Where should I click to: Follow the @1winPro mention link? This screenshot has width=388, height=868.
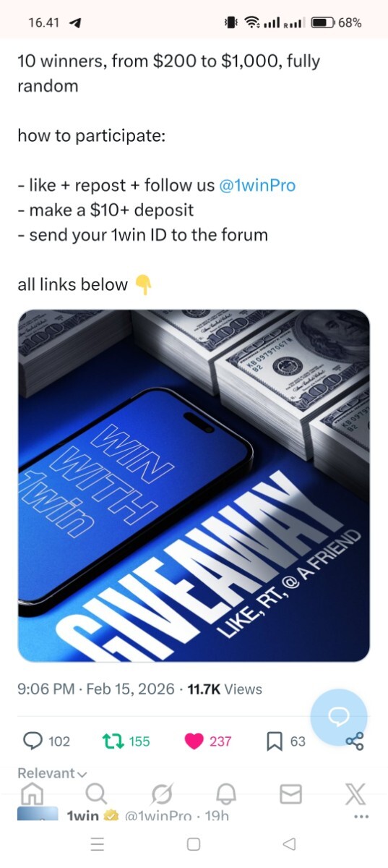click(257, 185)
